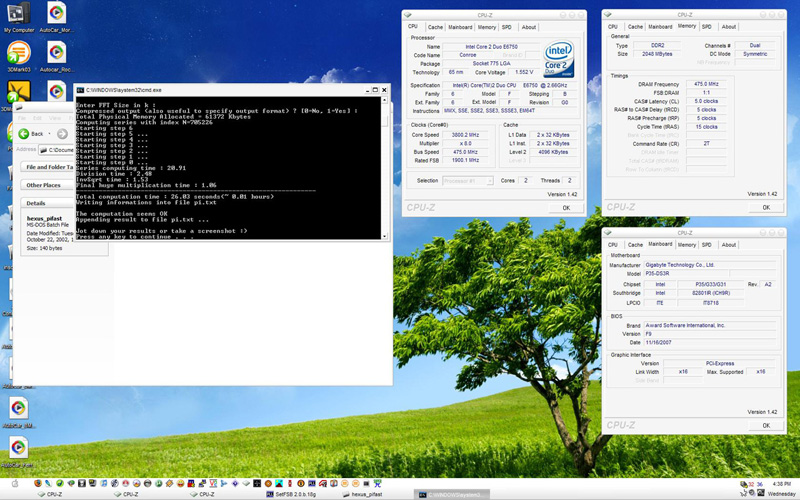Click the Intel Core 2 Duo logo in CPU-Z
This screenshot has width=800, height=500.
click(x=559, y=59)
